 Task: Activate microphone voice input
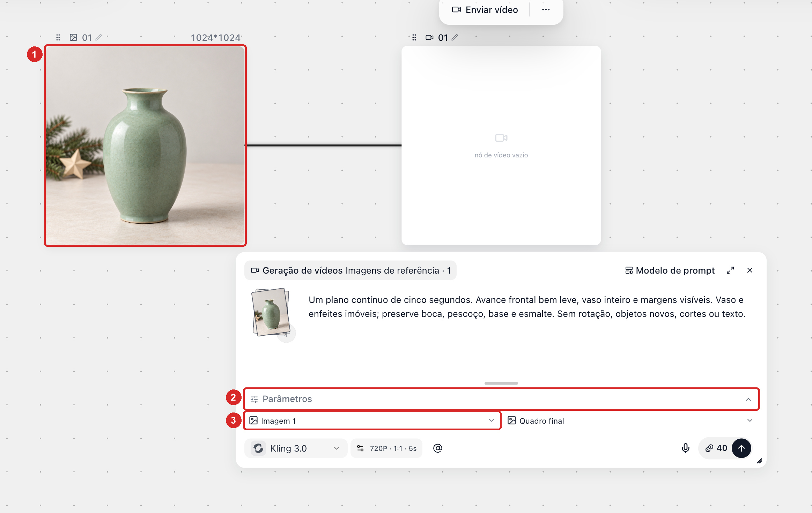685,448
